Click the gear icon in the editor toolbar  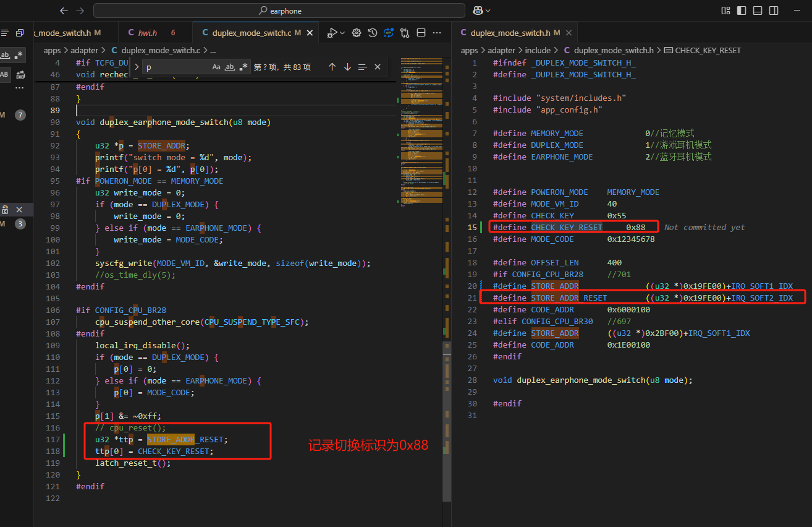[357, 33]
